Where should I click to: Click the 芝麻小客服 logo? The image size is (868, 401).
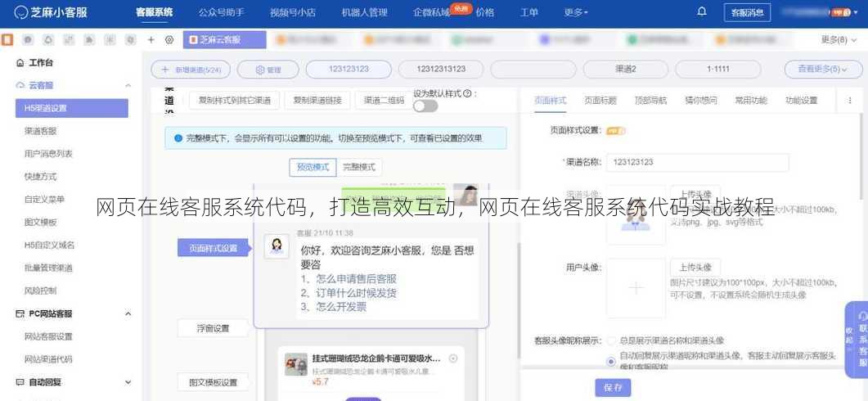tap(51, 12)
